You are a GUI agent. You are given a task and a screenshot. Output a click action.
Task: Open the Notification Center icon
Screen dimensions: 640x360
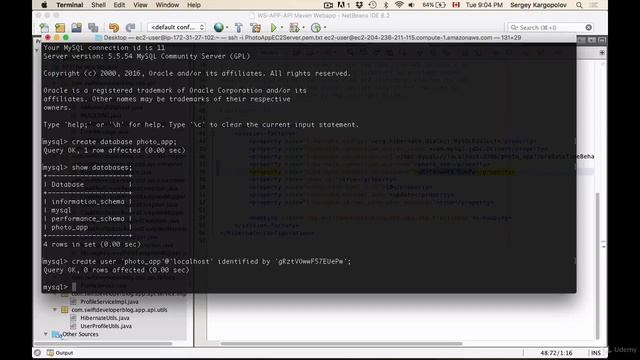tap(595, 5)
